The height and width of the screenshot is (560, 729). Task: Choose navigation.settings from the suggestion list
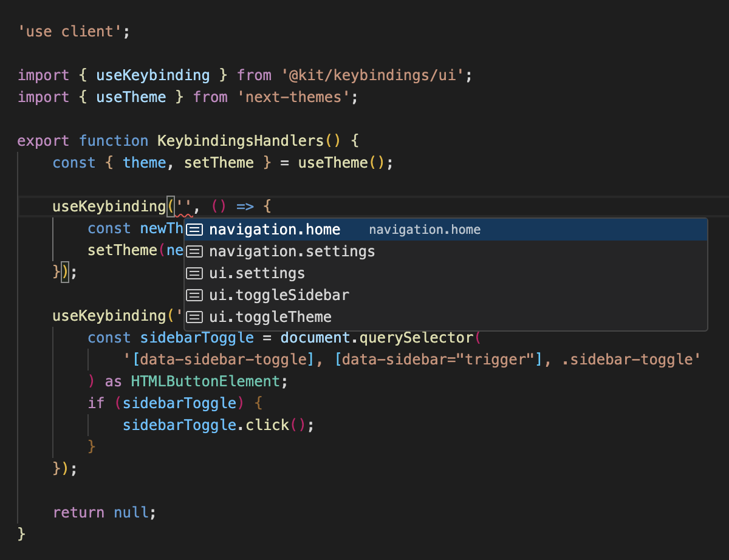click(x=292, y=251)
